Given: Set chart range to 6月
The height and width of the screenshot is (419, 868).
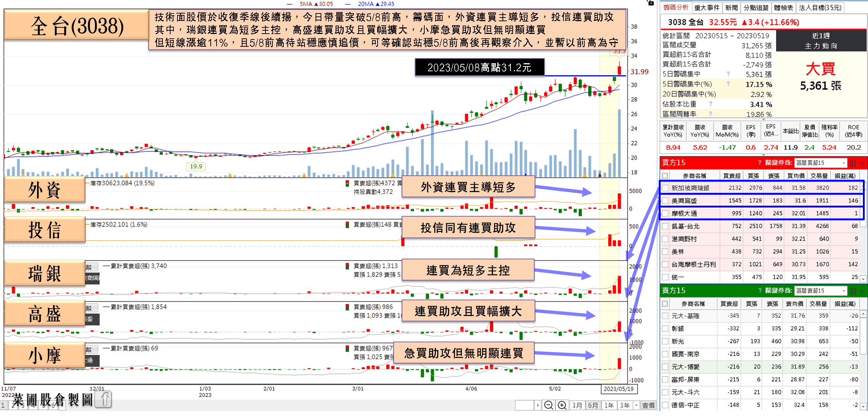Looking at the screenshot, I should pos(593,405).
